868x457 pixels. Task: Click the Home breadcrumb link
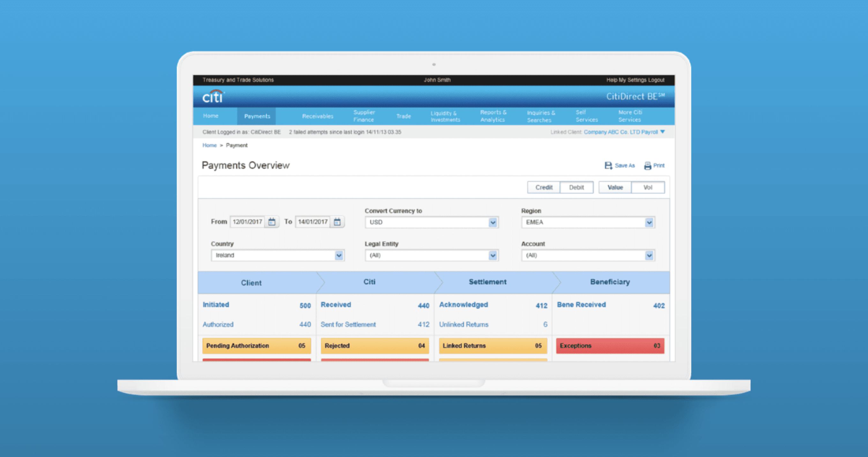coord(209,145)
